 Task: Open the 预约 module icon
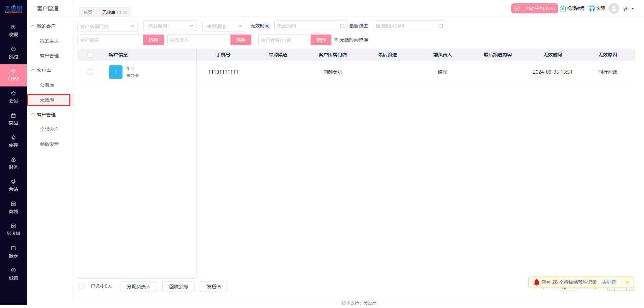coord(13,53)
